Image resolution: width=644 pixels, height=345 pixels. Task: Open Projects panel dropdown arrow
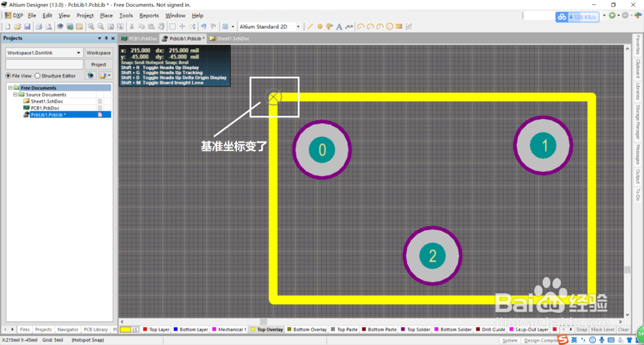tap(99, 38)
